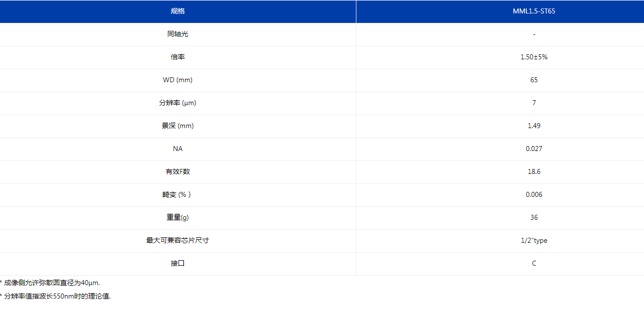Screen dimensions: 644x312
Task: Select the WD (mm) row label
Action: [x=178, y=80]
